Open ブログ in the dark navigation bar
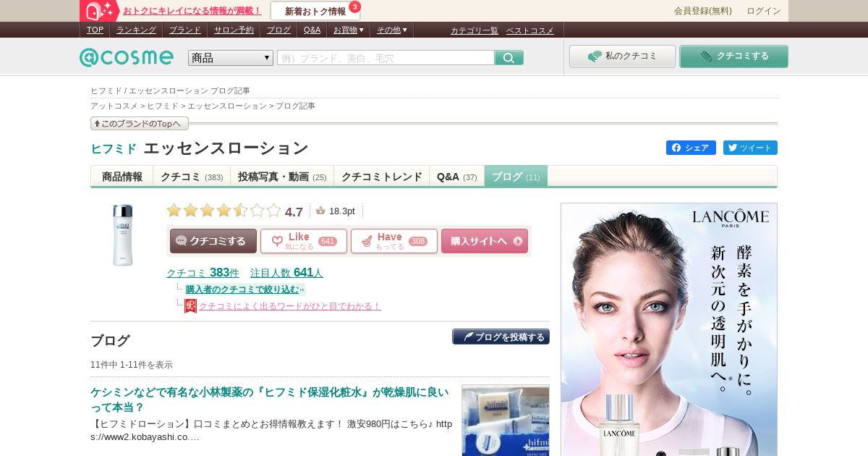Viewport: 868px width, 456px height. pos(278,30)
